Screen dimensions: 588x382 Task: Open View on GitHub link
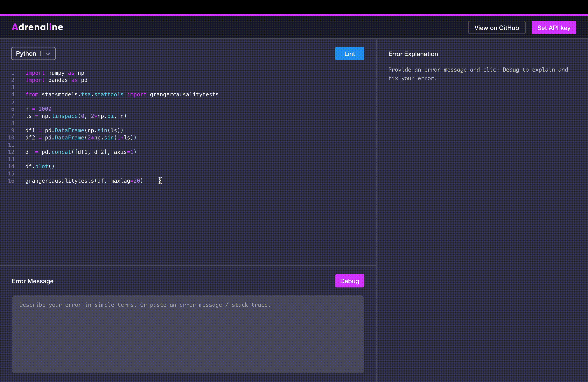coord(496,28)
